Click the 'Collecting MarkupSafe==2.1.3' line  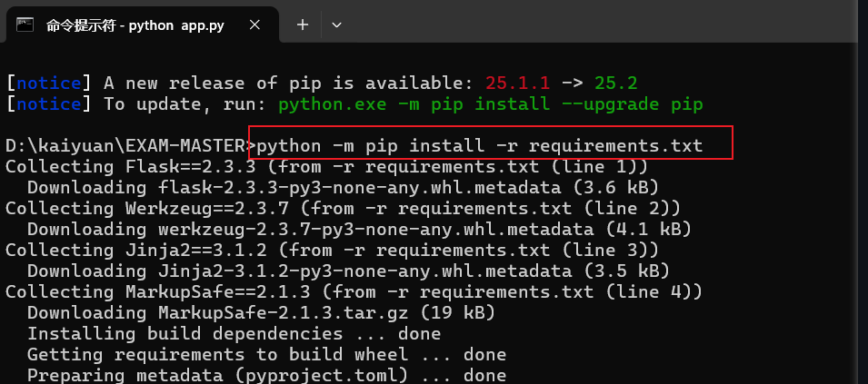coord(354,291)
